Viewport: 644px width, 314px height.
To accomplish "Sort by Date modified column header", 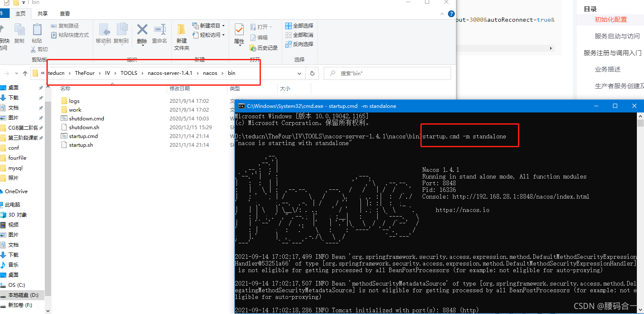I will click(180, 89).
